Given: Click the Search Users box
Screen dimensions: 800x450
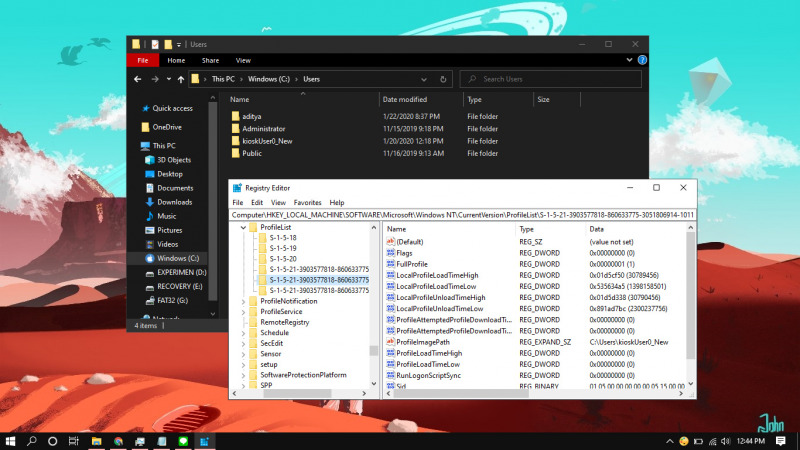Looking at the screenshot, I should 551,79.
